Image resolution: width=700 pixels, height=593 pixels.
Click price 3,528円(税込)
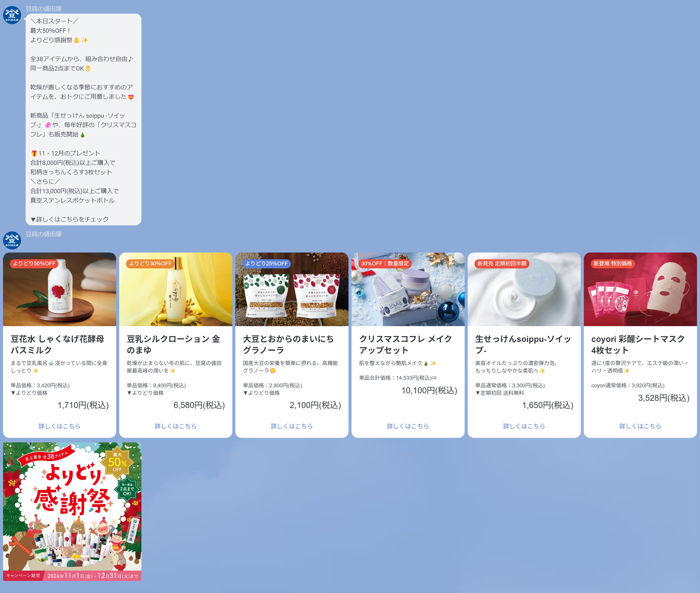(x=664, y=398)
